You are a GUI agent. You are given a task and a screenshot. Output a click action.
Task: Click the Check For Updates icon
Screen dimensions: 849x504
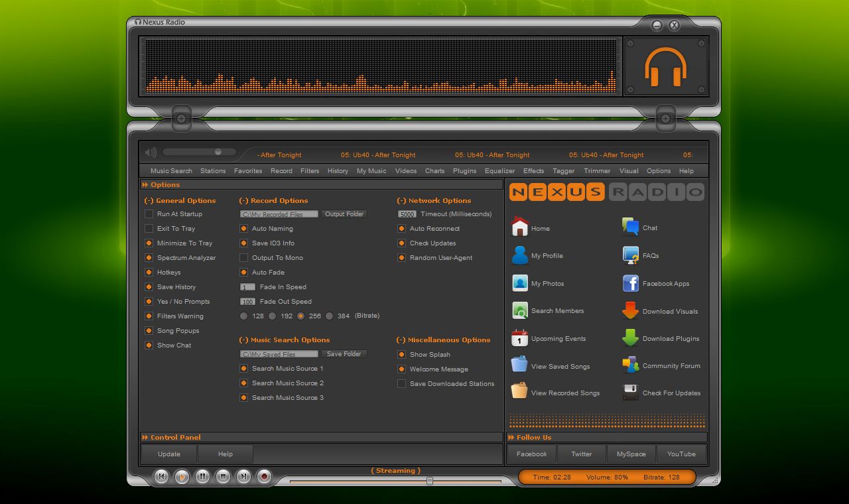[630, 392]
